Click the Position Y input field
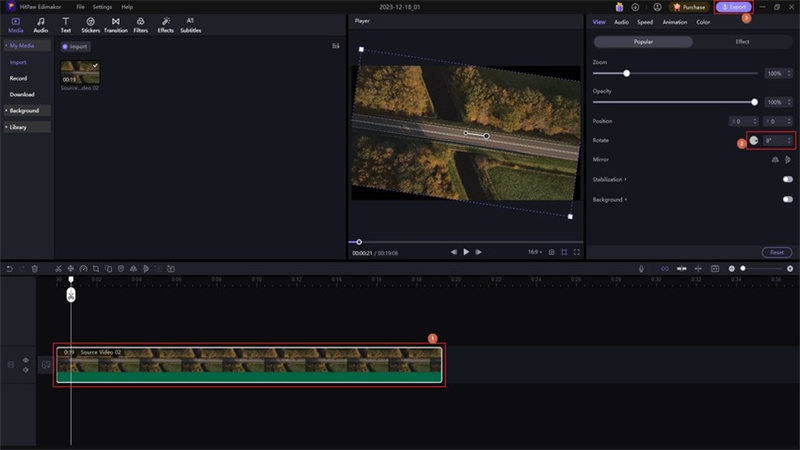800x450 pixels. pos(778,121)
